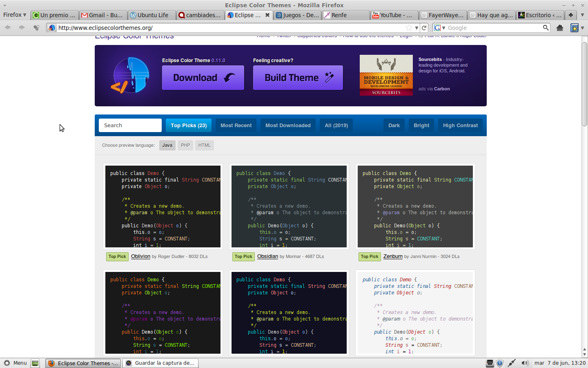The image size is (588, 368).
Task: Filter themes by Dark
Action: point(394,126)
